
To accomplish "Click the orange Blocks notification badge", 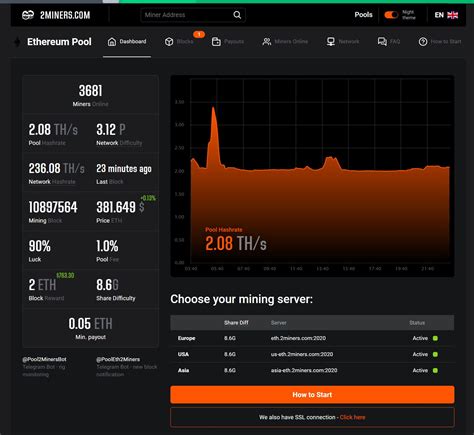I will pos(199,34).
